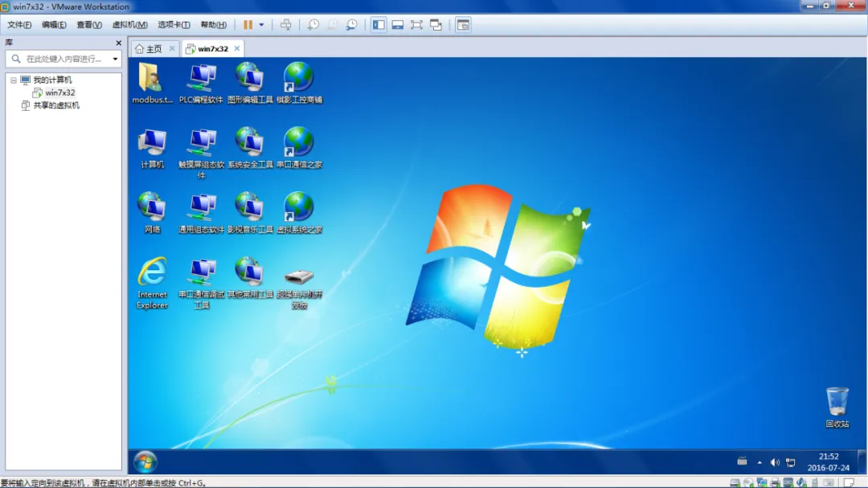Select the 虚拟系统之家 shortcut icon

pyautogui.click(x=299, y=213)
